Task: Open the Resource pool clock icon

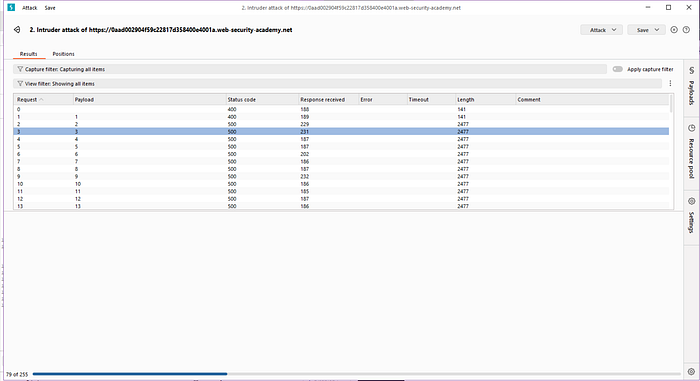Action: tap(692, 129)
